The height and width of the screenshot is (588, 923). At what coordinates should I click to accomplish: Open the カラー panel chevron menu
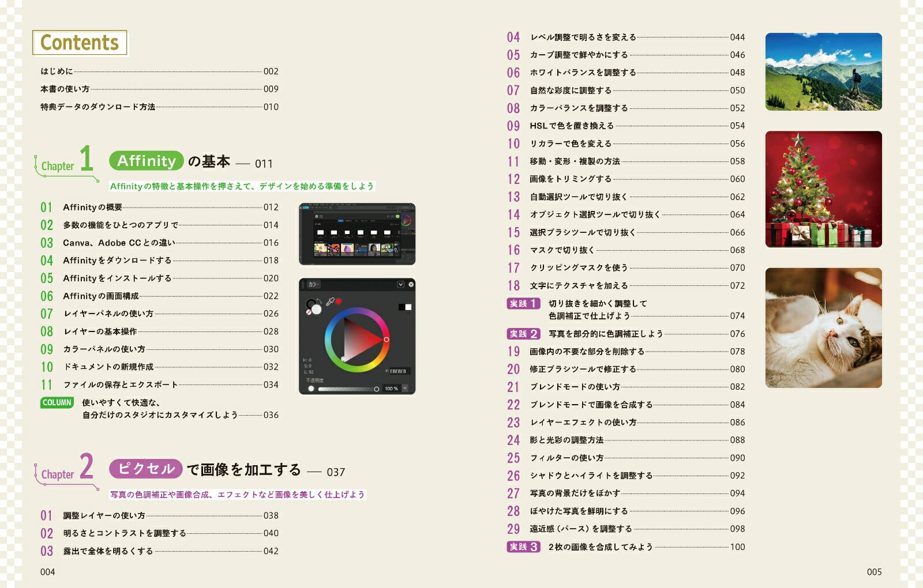coord(400,284)
